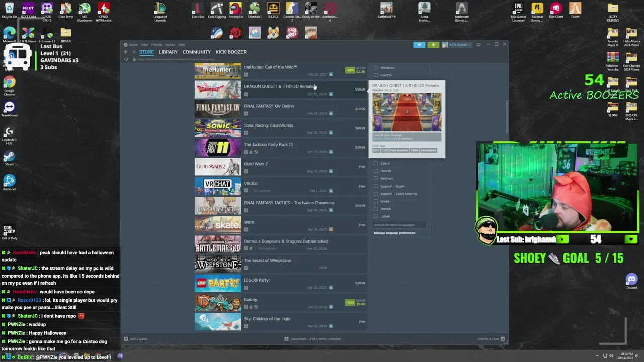
Task: Go back with Steam's back arrow
Action: [126, 52]
